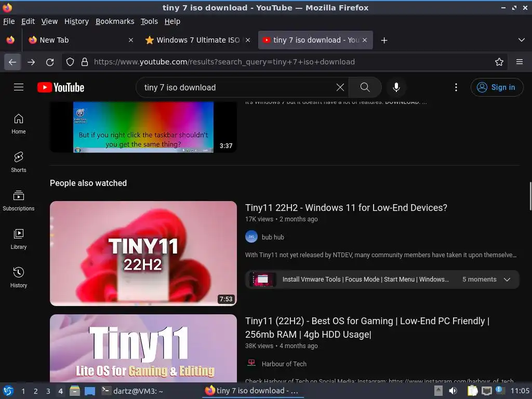Viewport: 532px width, 399px height.
Task: Go back one page in Firefox
Action: pos(12,62)
